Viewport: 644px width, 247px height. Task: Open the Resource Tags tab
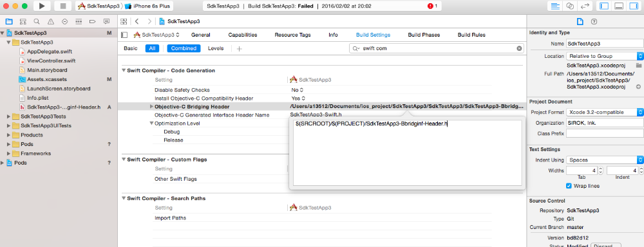pos(292,35)
